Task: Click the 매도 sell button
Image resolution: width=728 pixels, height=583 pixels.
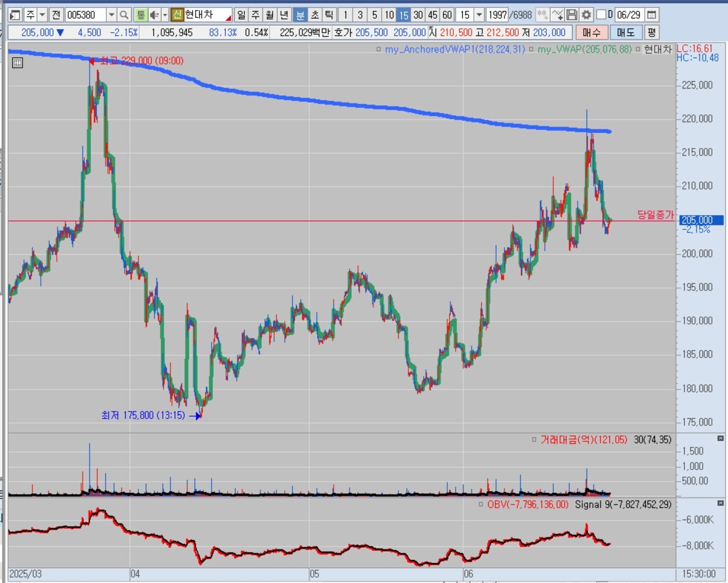Action: 626,33
